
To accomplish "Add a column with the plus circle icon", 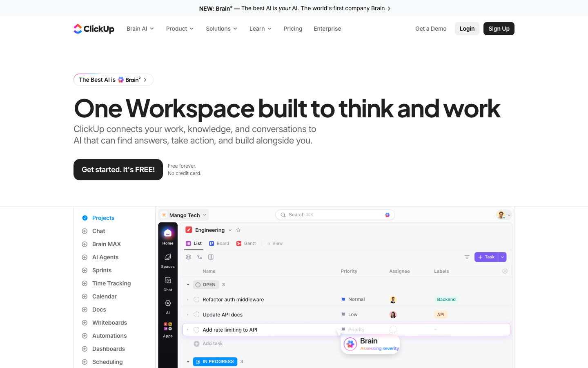I will (505, 271).
